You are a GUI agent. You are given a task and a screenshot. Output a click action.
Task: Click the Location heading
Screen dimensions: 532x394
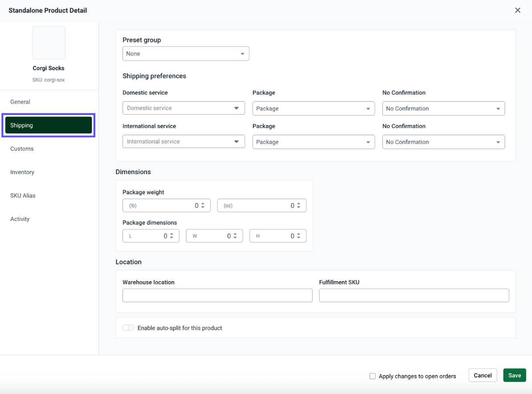(x=128, y=262)
